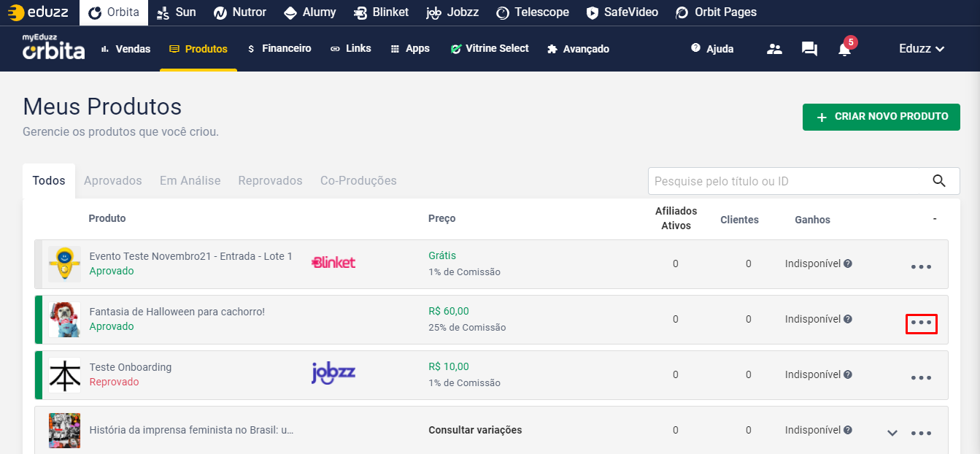
Task: Open the Telescope app
Action: pyautogui.click(x=533, y=12)
